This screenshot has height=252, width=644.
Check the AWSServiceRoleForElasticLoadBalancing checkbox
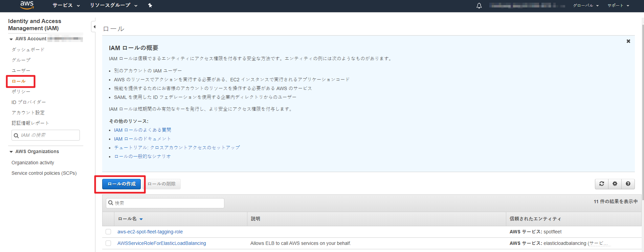pos(108,243)
